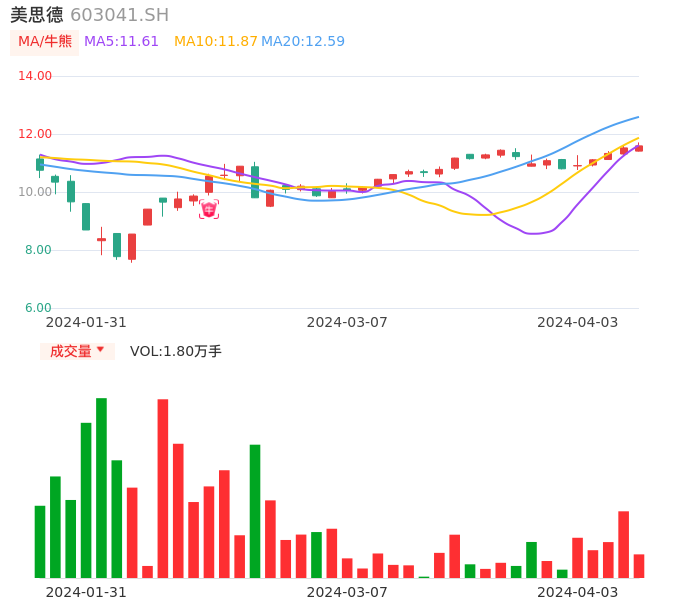Screen dimensions: 686x606
Task: Select the ticker code 603041.SH
Action: [120, 15]
